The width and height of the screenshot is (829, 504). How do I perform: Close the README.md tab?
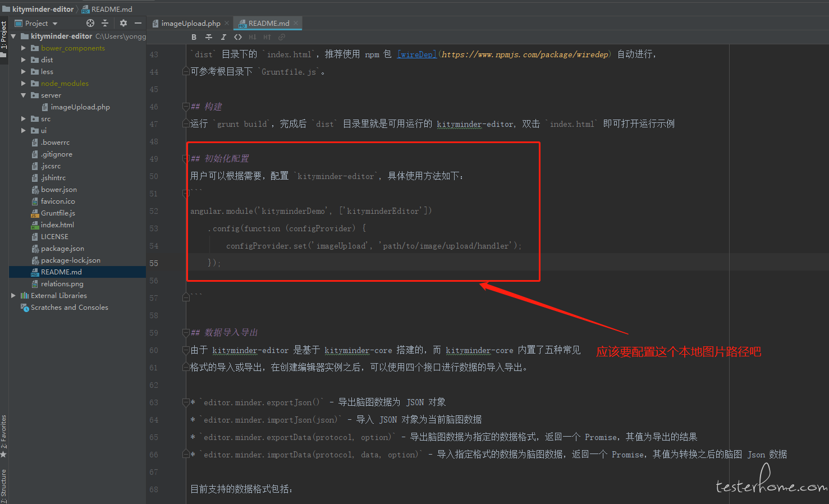296,23
